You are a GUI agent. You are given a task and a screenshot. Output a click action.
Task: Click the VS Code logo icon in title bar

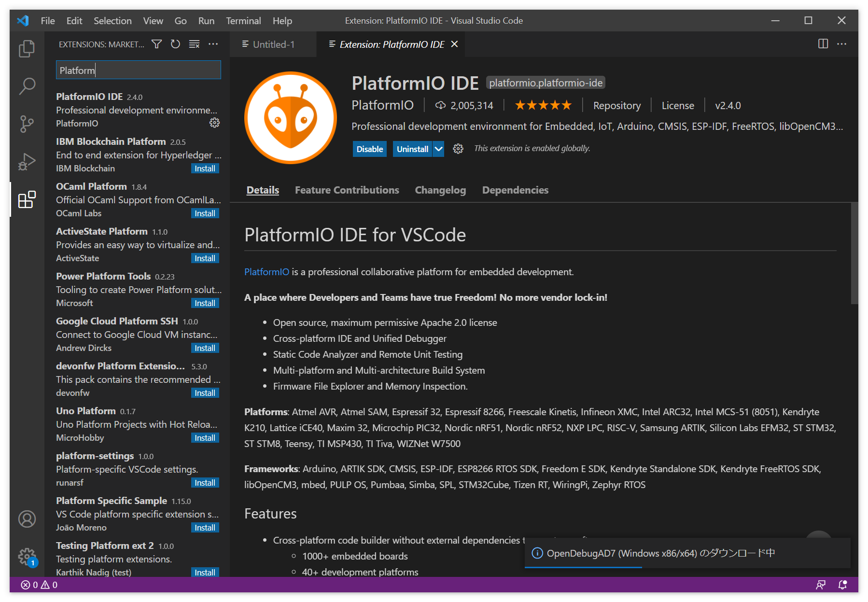pos(23,21)
